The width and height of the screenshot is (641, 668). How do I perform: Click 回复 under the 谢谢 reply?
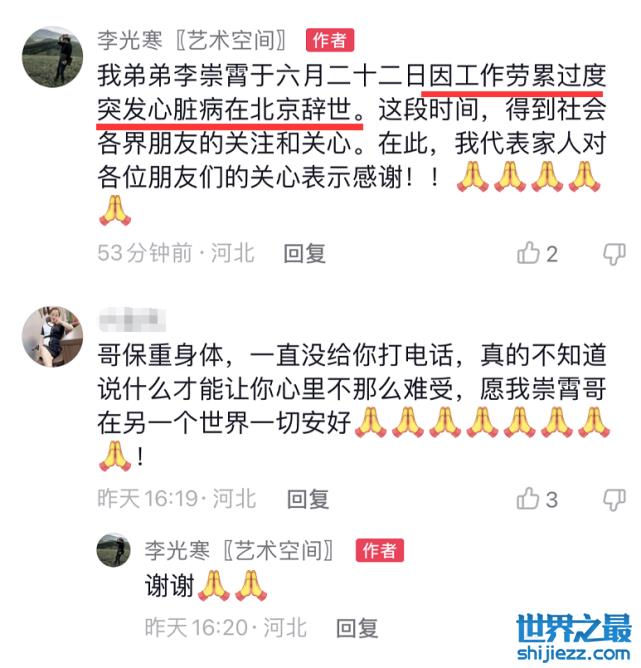pyautogui.click(x=357, y=628)
